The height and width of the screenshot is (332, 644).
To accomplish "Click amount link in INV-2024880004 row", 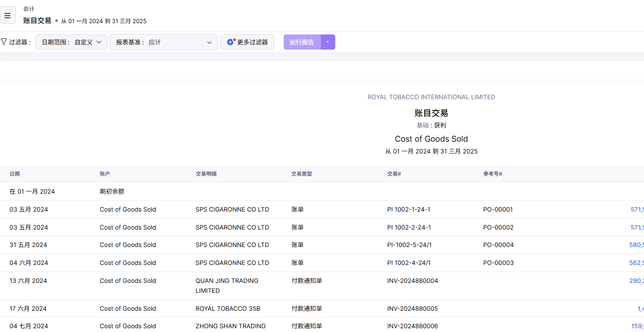I will click(x=636, y=281).
